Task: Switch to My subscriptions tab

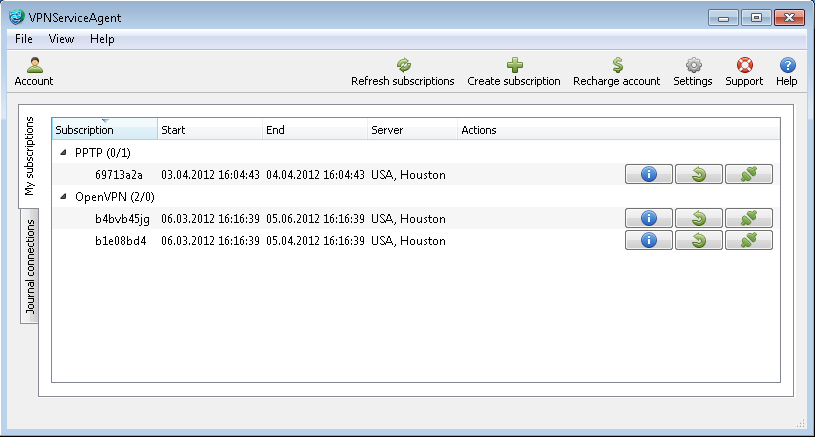Action: coord(29,156)
